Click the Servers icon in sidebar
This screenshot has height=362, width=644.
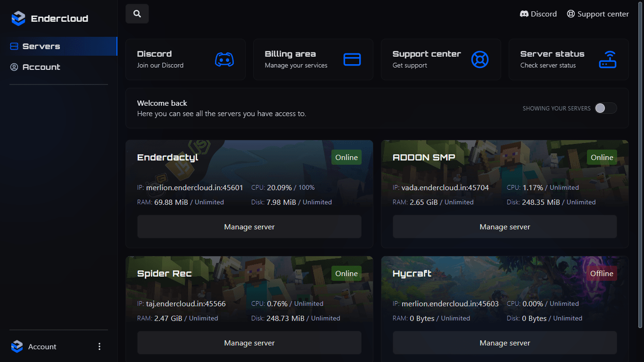pos(14,46)
